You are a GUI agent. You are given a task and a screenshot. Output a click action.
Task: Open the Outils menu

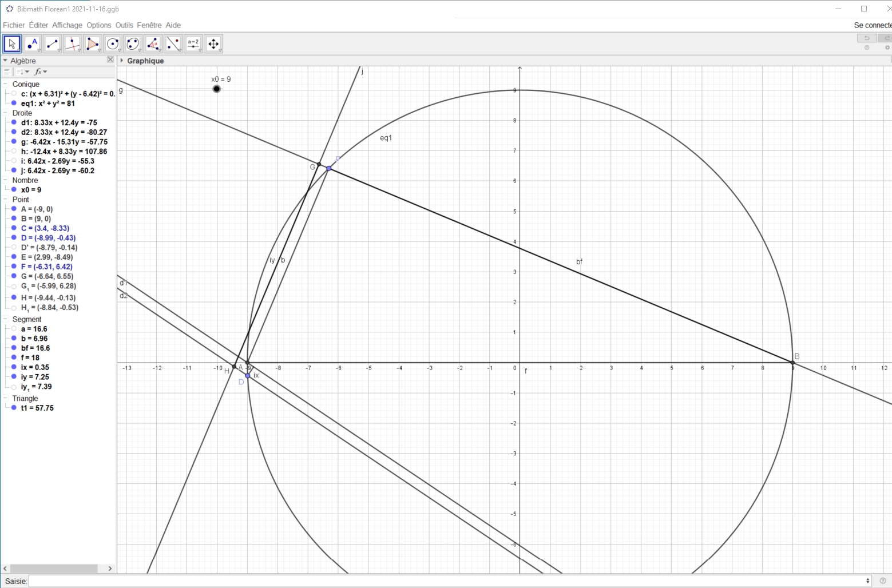124,25
